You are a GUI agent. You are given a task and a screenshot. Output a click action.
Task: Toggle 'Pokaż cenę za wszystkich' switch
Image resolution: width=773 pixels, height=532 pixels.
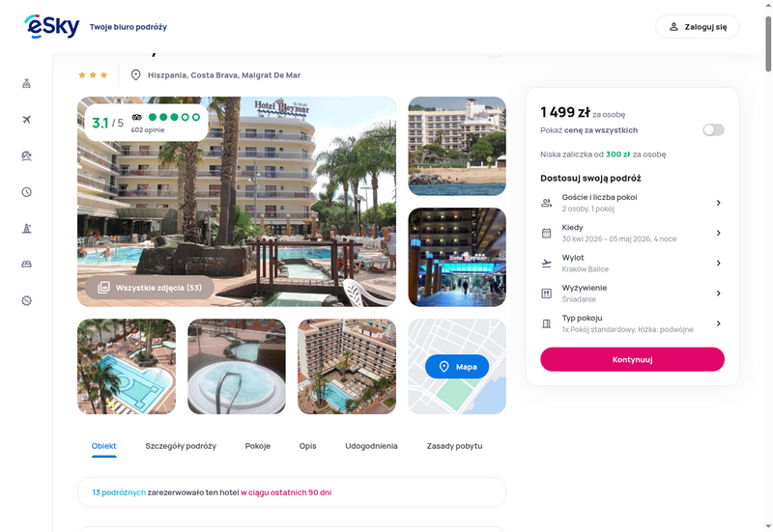pos(713,130)
